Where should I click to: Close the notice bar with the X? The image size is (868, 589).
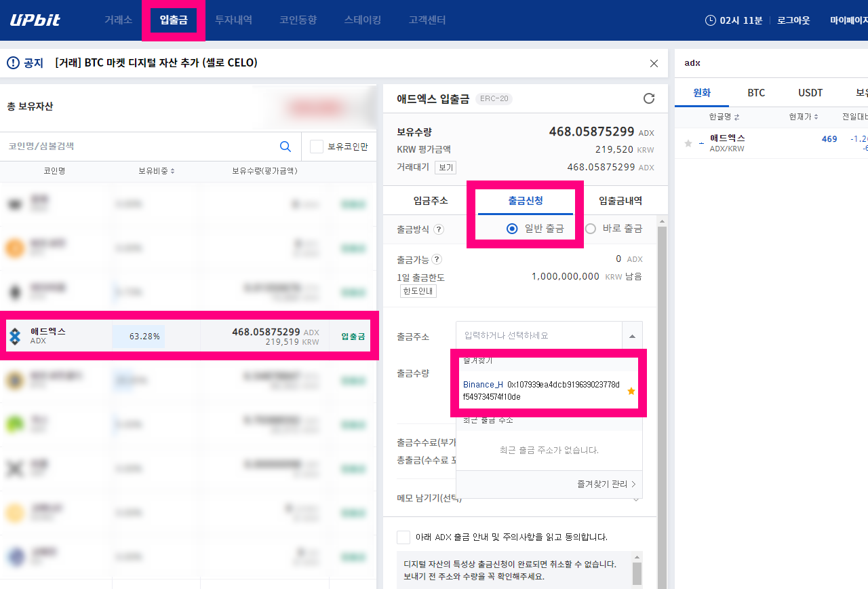click(x=654, y=63)
